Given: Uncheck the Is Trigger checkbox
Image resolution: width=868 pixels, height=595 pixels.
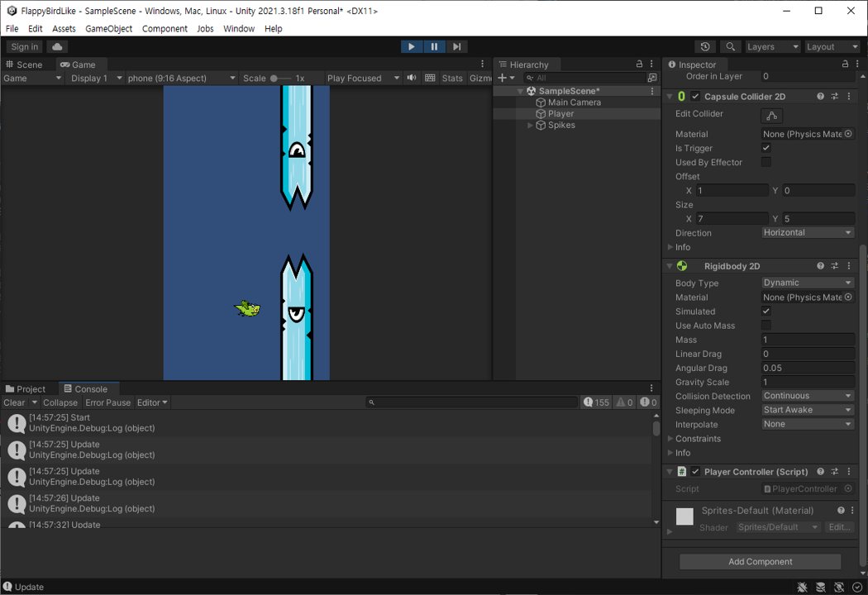Looking at the screenshot, I should 766,148.
